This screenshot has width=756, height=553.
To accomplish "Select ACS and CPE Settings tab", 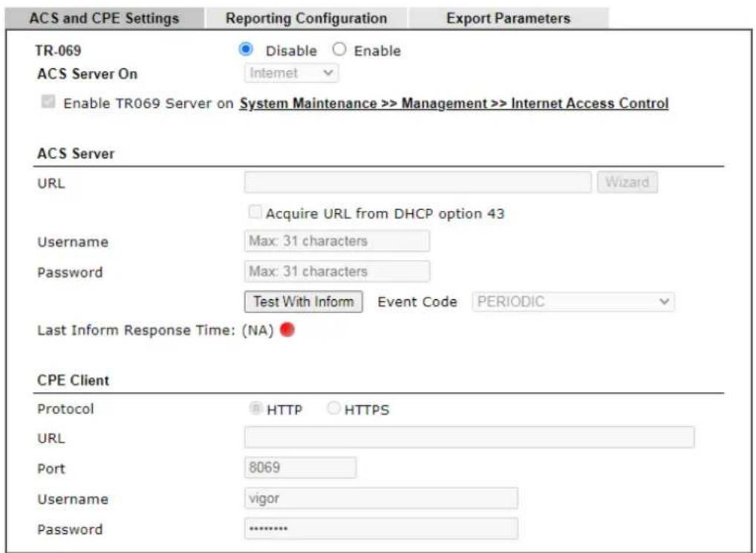I will (104, 19).
